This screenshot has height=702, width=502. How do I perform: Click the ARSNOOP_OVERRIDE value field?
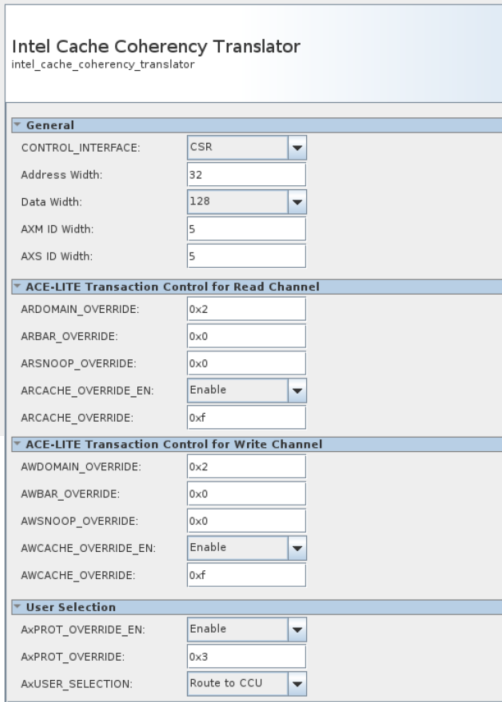coord(246,363)
